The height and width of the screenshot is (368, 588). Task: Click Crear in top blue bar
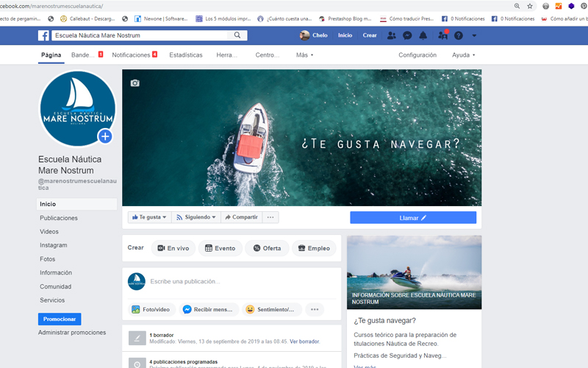(370, 35)
